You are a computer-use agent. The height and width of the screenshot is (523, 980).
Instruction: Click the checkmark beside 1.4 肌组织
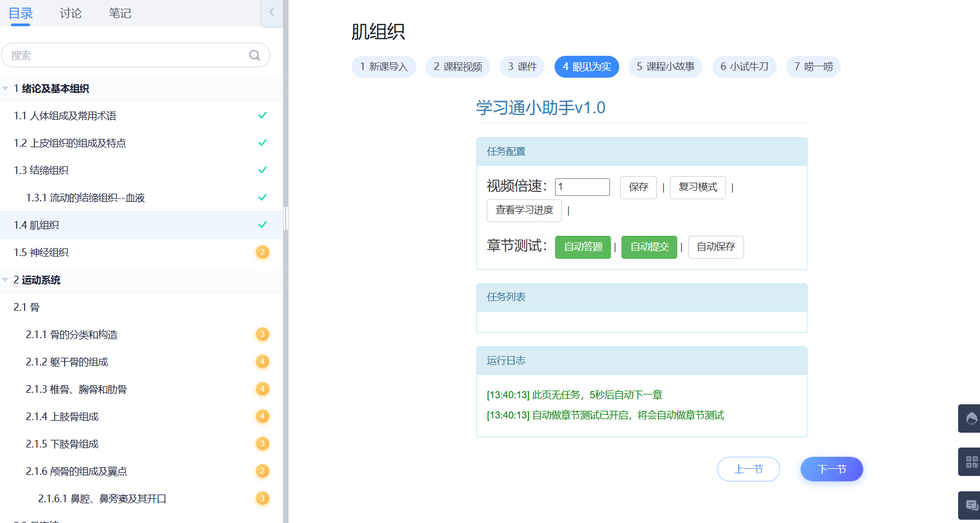[x=262, y=225]
